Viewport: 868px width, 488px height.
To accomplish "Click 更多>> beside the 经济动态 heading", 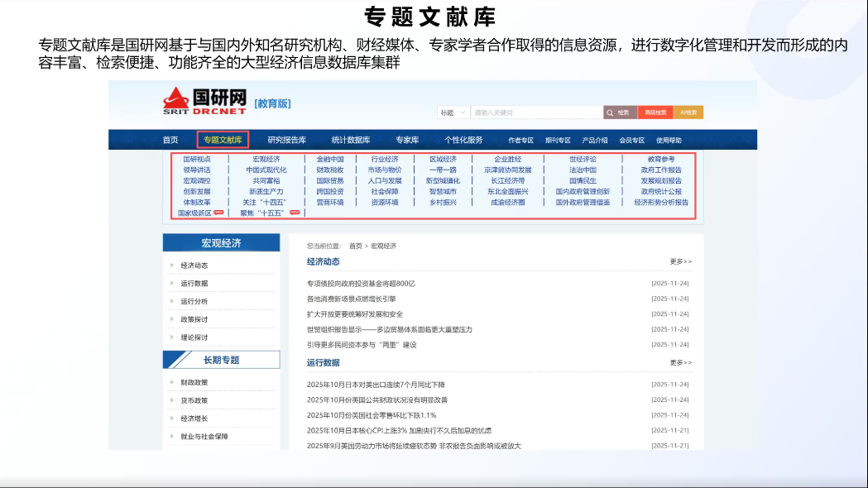I will (680, 262).
